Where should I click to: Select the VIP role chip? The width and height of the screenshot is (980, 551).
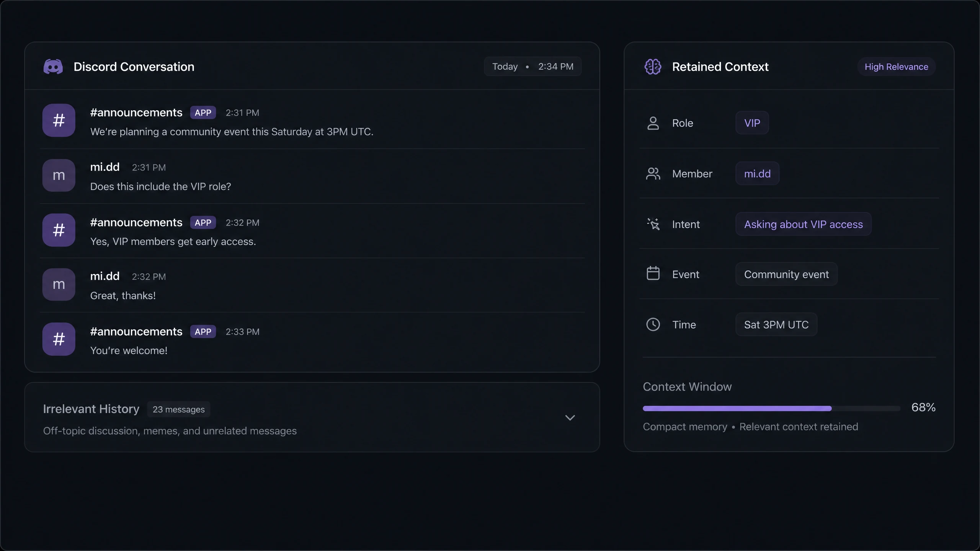752,123
